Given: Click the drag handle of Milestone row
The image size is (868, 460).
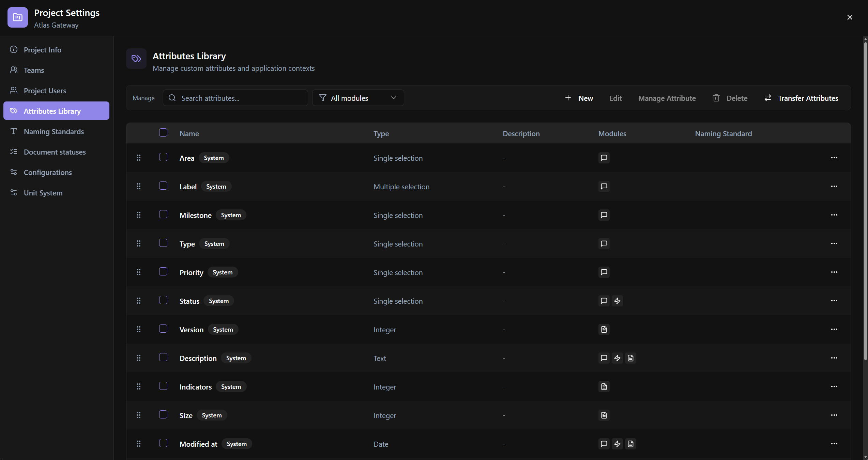Looking at the screenshot, I should point(139,215).
